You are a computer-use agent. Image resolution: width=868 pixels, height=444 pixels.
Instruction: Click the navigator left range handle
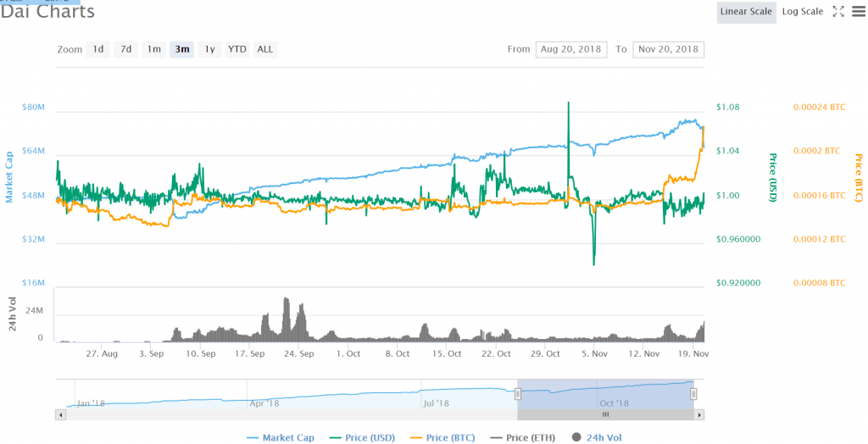click(x=517, y=393)
